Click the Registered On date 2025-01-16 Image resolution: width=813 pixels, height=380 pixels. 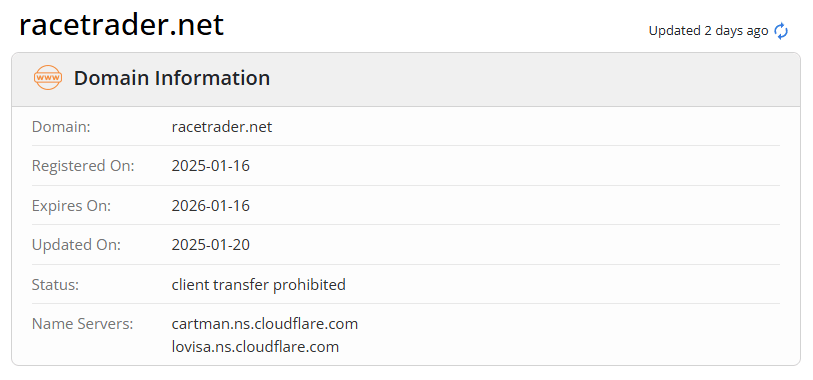[x=211, y=166]
